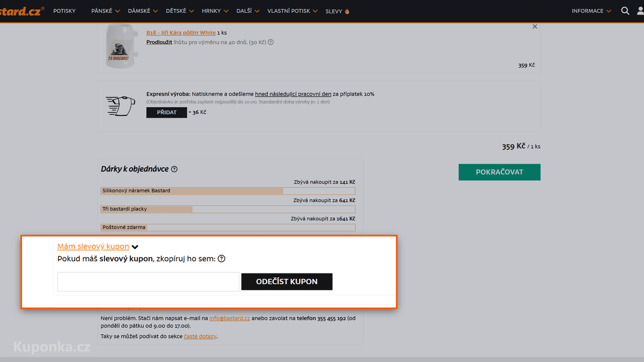Expand the Informace dropdown menu
Viewport: 644px width, 362px height.
tap(591, 11)
